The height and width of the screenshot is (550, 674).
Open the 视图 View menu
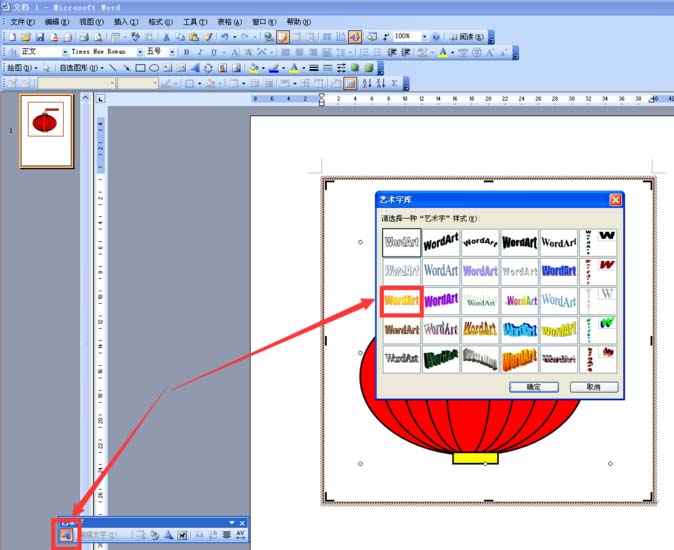click(x=92, y=22)
